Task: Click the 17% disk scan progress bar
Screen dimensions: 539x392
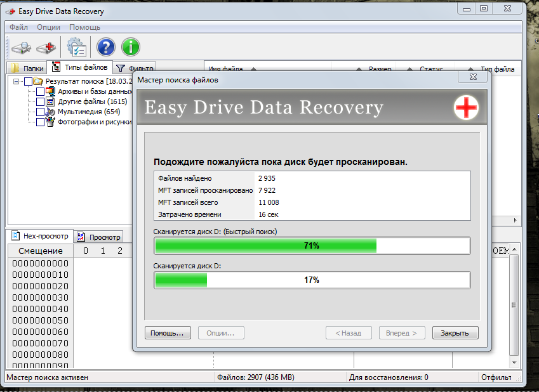Action: point(312,280)
